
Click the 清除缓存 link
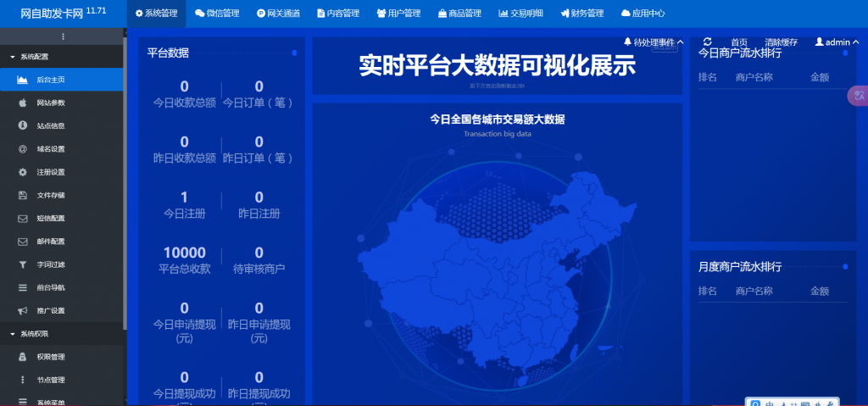(780, 42)
